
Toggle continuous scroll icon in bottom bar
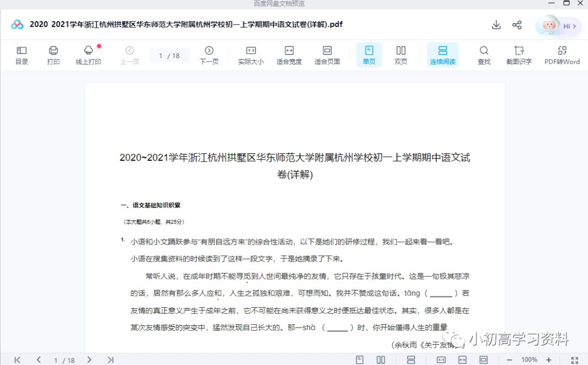click(411, 360)
